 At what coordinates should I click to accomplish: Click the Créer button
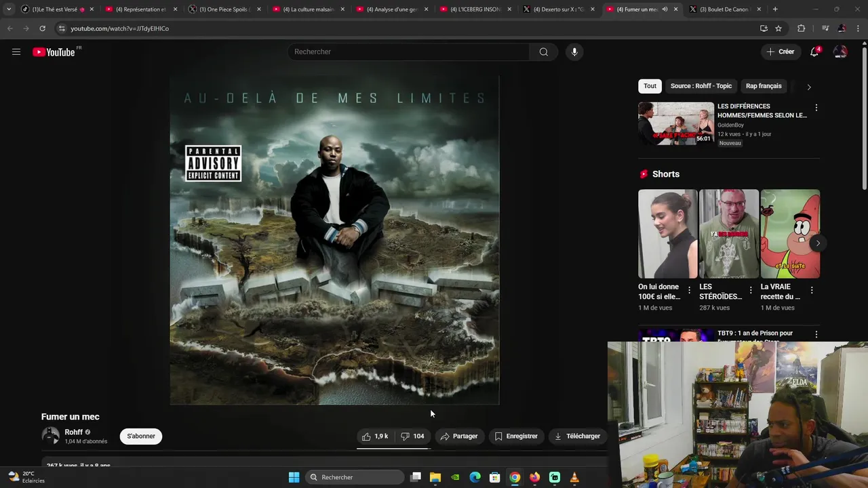click(x=780, y=52)
